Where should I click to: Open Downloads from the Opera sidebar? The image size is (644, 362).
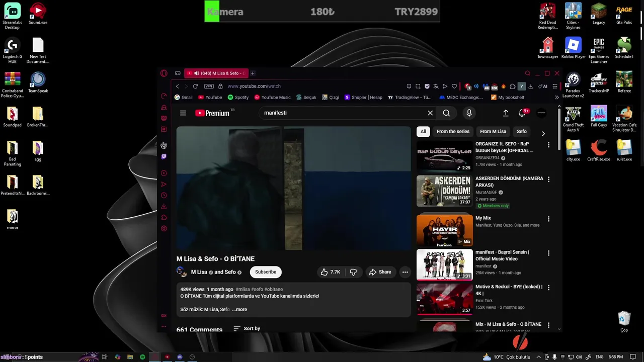(x=164, y=206)
